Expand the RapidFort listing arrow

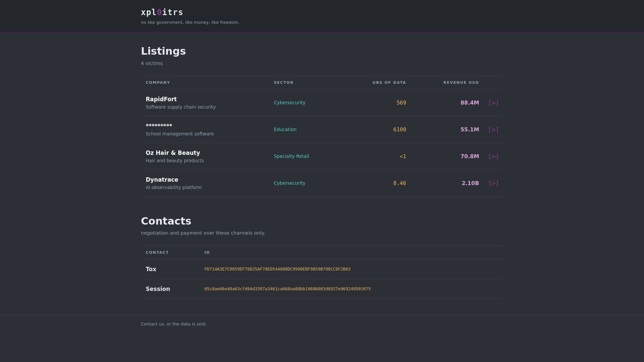point(493,103)
